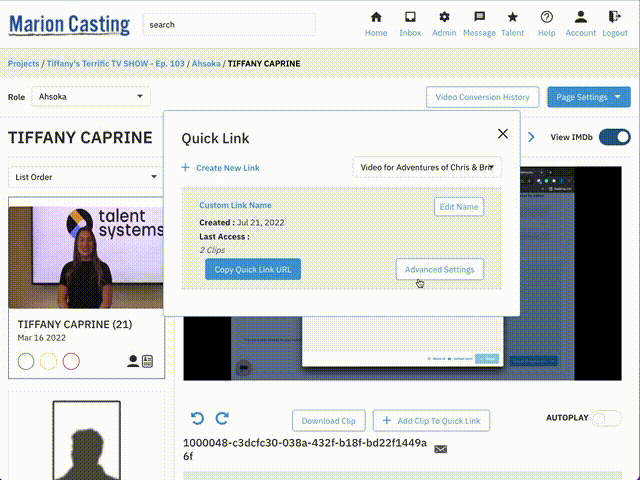Click the 2 Clips text
Image resolution: width=640 pixels, height=480 pixels.
(212, 250)
